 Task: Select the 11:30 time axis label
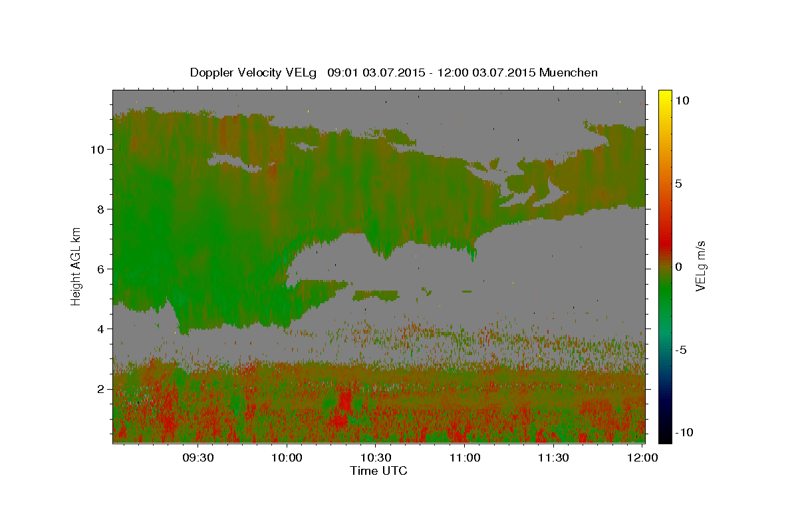point(554,458)
